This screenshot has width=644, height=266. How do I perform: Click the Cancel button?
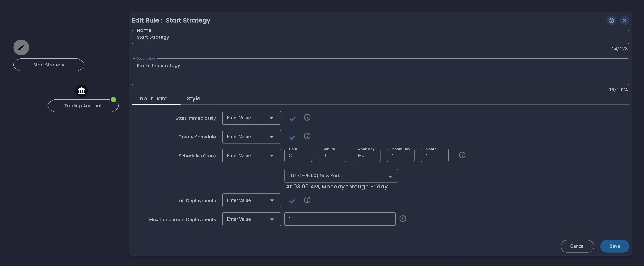pos(577,246)
